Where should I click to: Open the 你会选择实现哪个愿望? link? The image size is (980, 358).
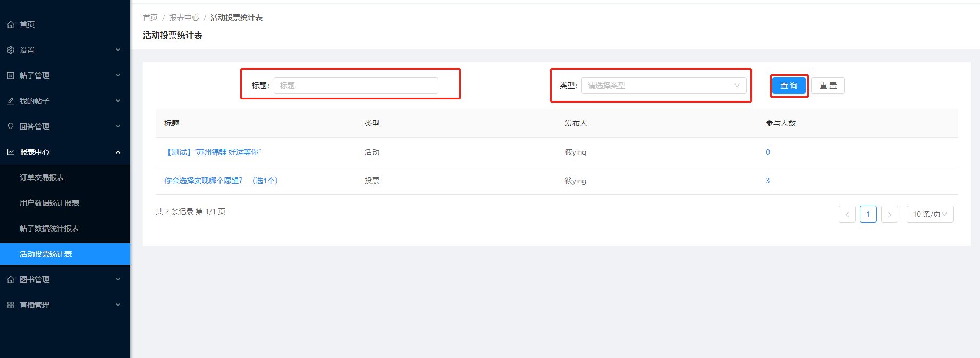221,181
